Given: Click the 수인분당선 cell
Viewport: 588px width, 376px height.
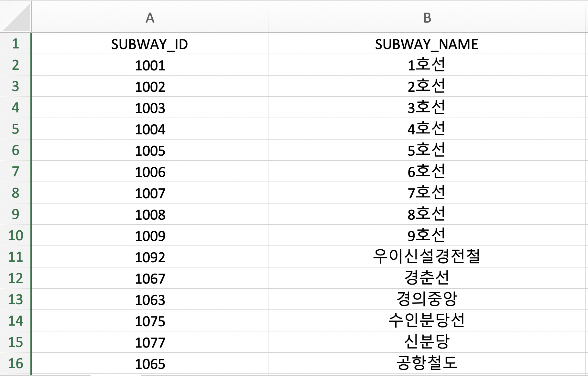Looking at the screenshot, I should coord(427,321).
